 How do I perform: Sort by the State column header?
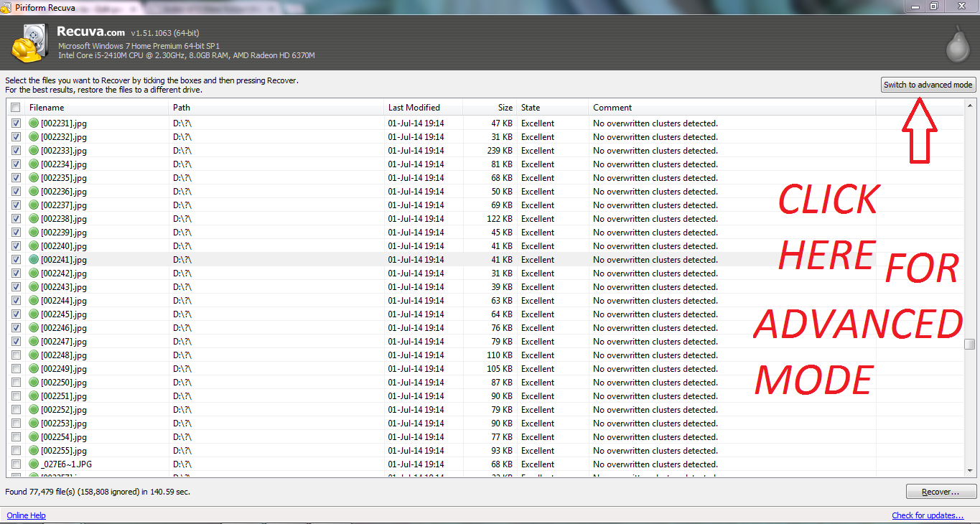point(553,108)
